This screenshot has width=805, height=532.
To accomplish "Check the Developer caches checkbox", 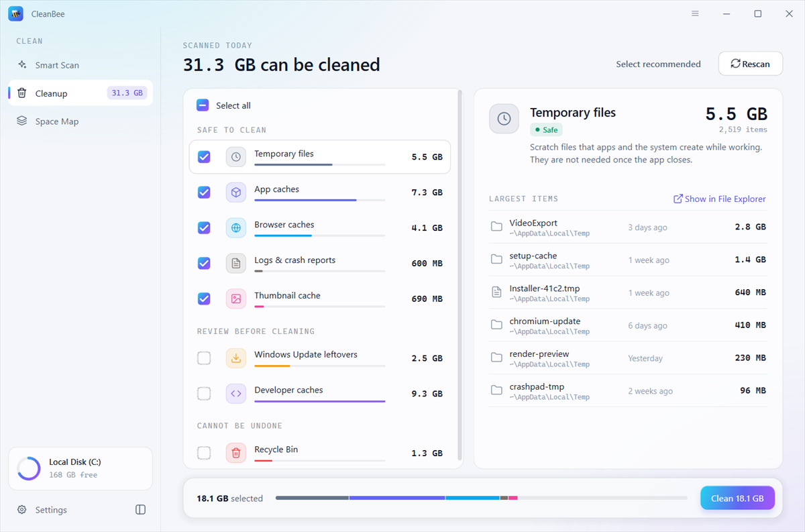I will 204,394.
